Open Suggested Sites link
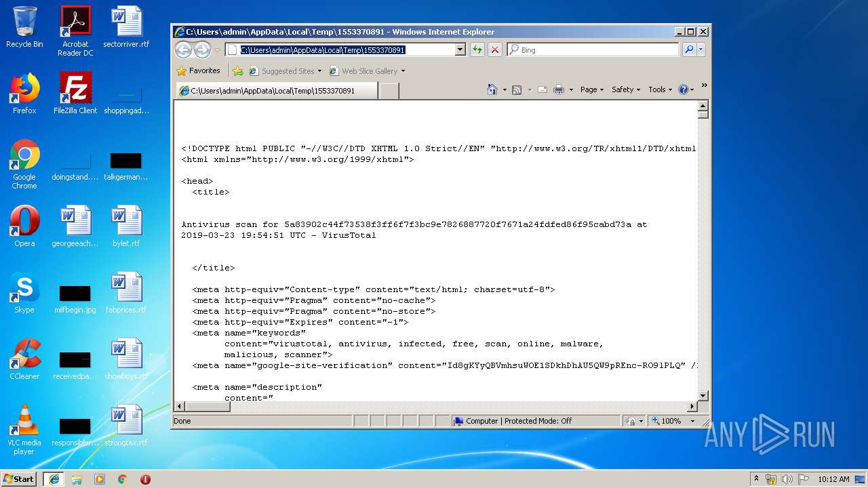The width and height of the screenshot is (868, 488). point(285,70)
